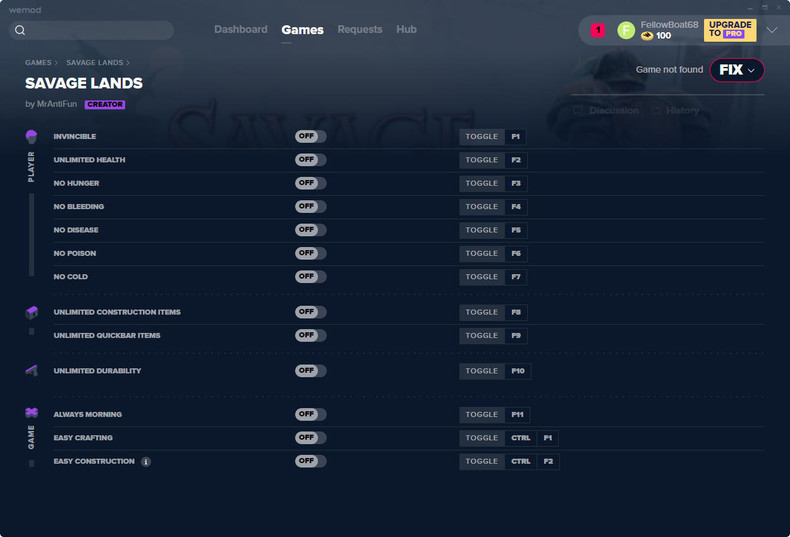Click the Easy Crafting label
The width and height of the screenshot is (790, 537).
pos(83,438)
